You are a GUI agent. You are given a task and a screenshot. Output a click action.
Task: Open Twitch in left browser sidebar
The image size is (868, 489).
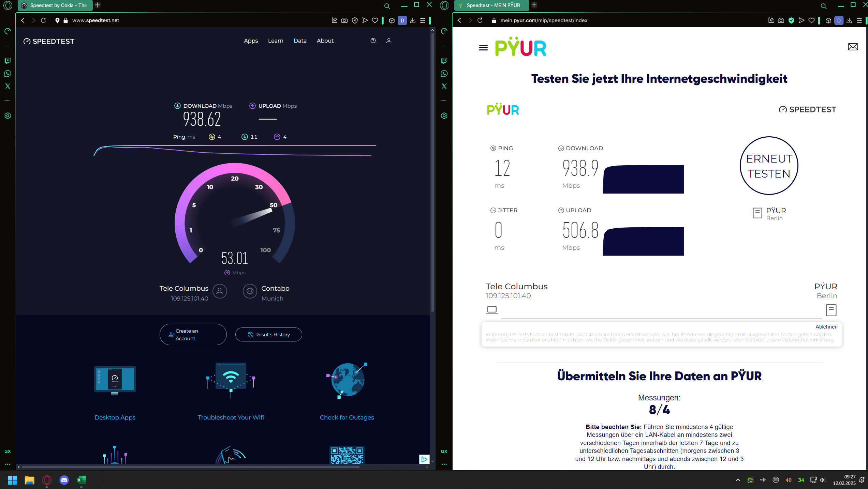[x=8, y=61]
